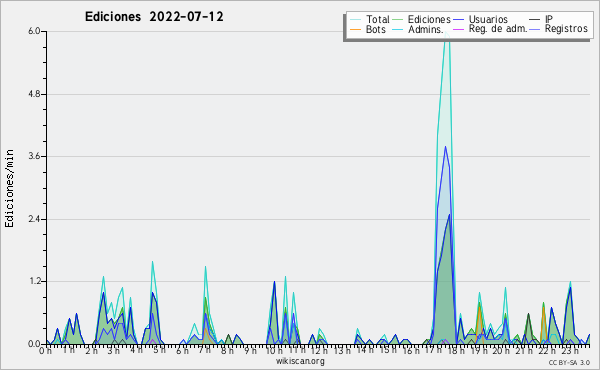Click the 23 h mark on time axis
Viewport: 600px width, 370px height.
coord(569,350)
